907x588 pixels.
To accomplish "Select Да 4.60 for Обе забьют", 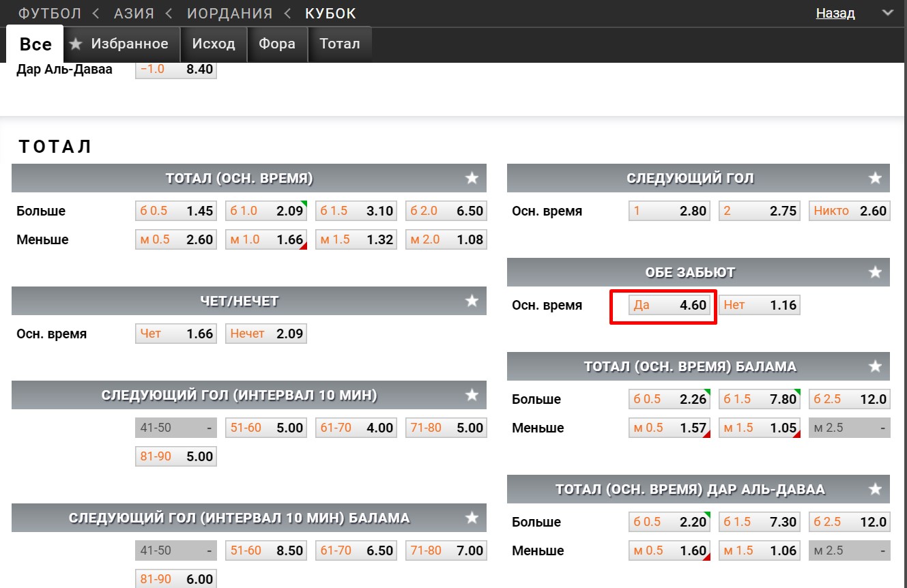I will pos(670,306).
